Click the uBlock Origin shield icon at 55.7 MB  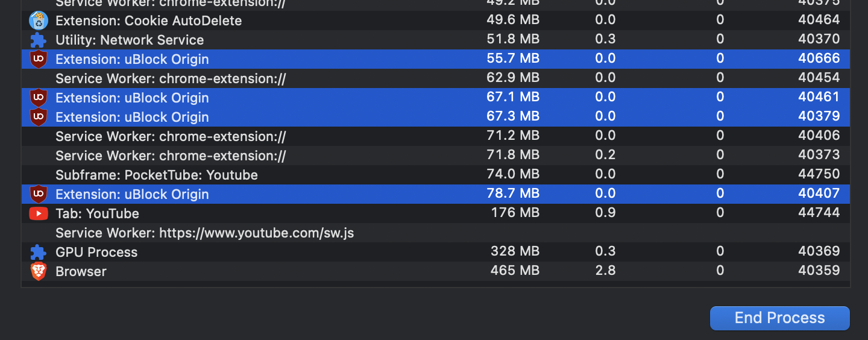pyautogui.click(x=39, y=59)
